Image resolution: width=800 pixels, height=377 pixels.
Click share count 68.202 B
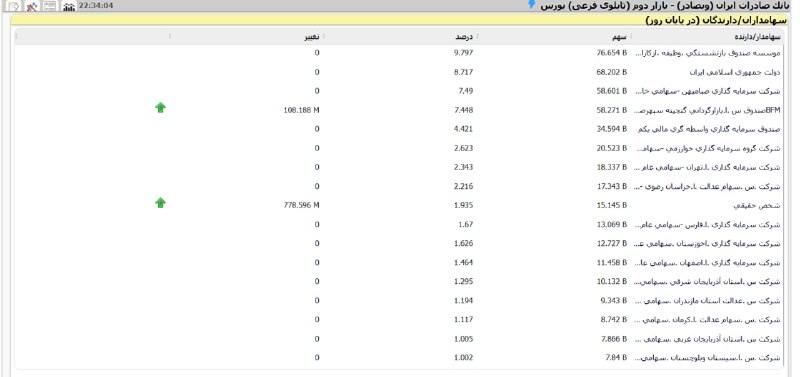tap(612, 72)
